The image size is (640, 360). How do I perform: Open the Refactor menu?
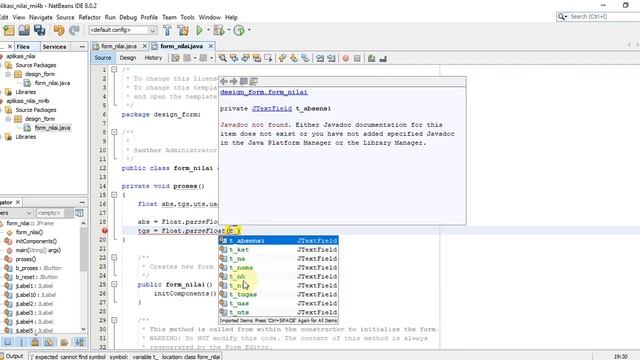click(89, 17)
